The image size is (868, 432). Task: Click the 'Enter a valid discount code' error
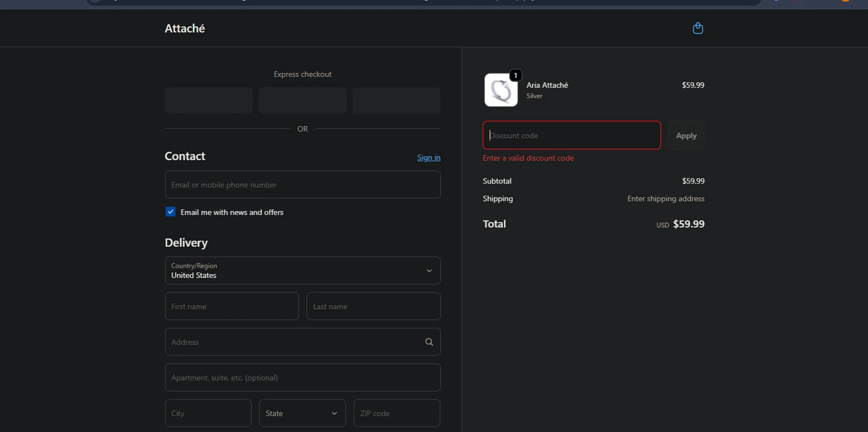[528, 158]
